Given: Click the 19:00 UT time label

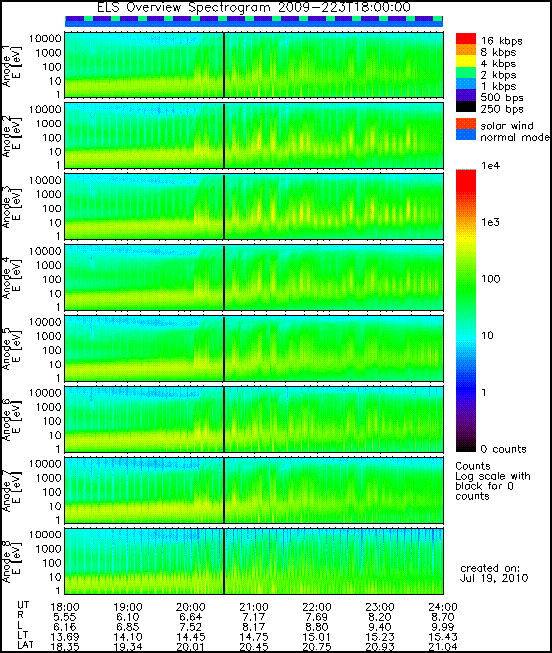Looking at the screenshot, I should [x=128, y=607].
